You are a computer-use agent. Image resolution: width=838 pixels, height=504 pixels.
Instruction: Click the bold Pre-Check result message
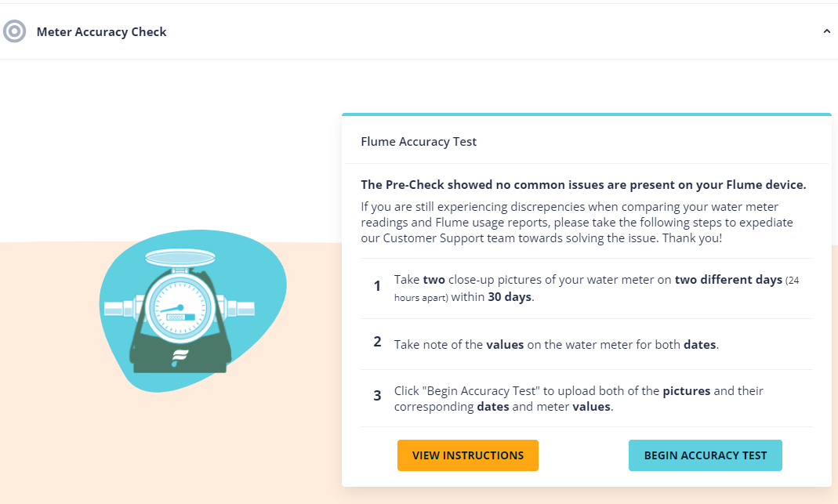tap(583, 185)
